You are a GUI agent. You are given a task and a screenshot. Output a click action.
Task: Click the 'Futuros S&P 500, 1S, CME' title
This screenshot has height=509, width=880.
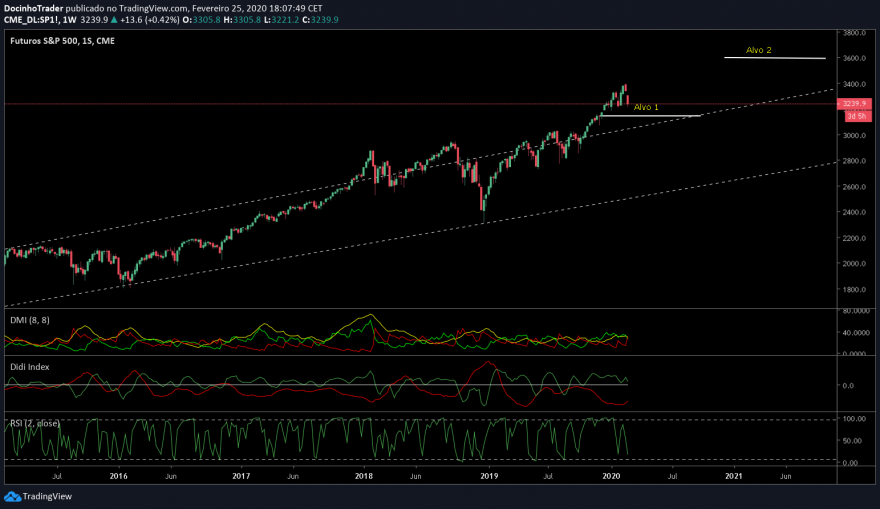click(62, 41)
